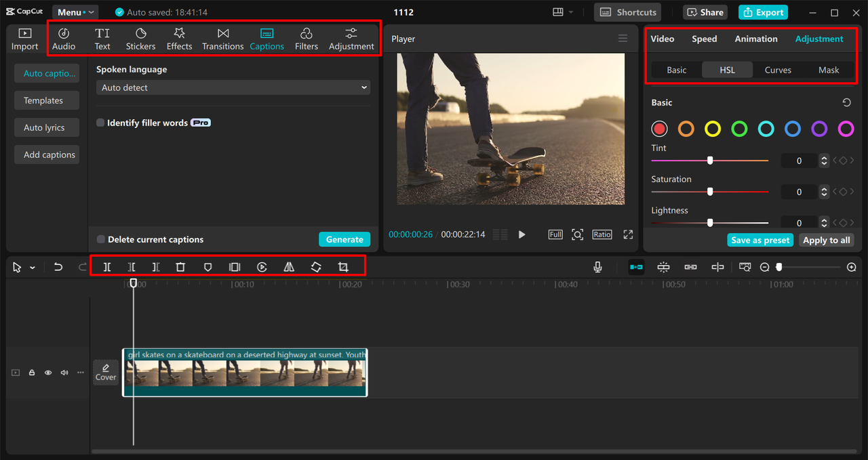
Task: Select the green HSL color swatch
Action: point(739,129)
